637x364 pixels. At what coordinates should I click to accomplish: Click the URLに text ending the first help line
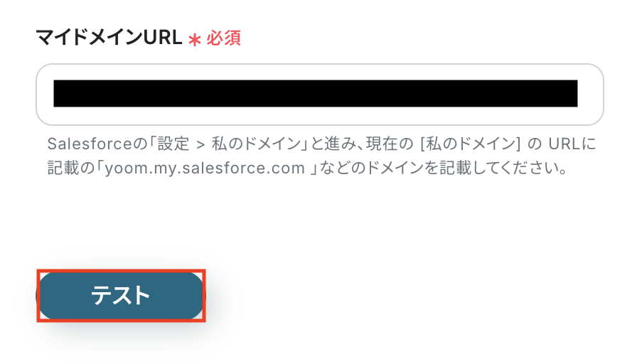tap(572, 144)
